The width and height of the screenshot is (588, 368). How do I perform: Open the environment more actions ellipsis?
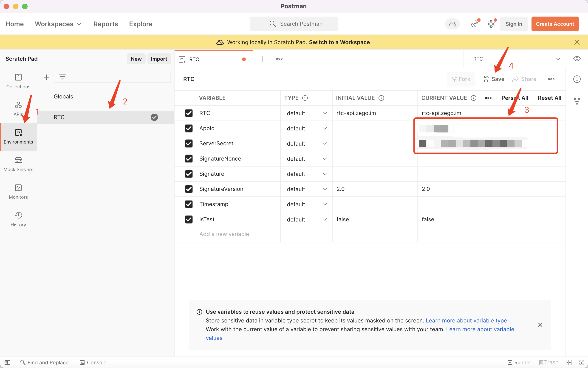tap(551, 79)
